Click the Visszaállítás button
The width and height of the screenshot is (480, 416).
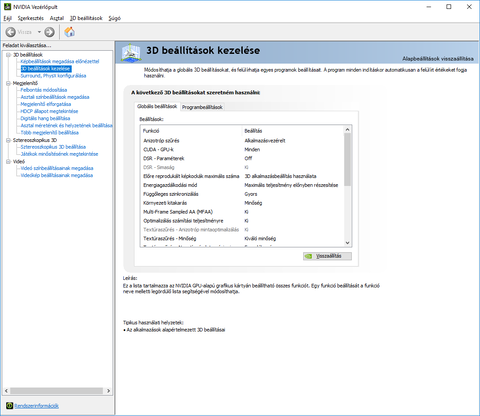(x=327, y=256)
